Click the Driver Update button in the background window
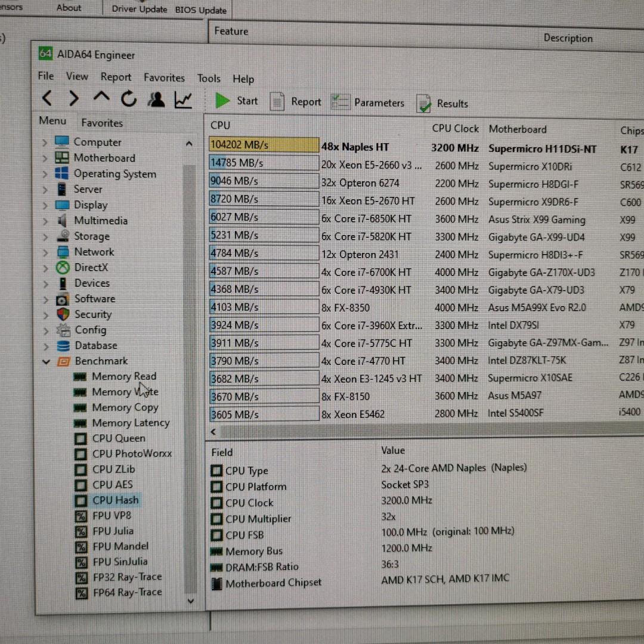Viewport: 644px width, 644px height. click(139, 9)
